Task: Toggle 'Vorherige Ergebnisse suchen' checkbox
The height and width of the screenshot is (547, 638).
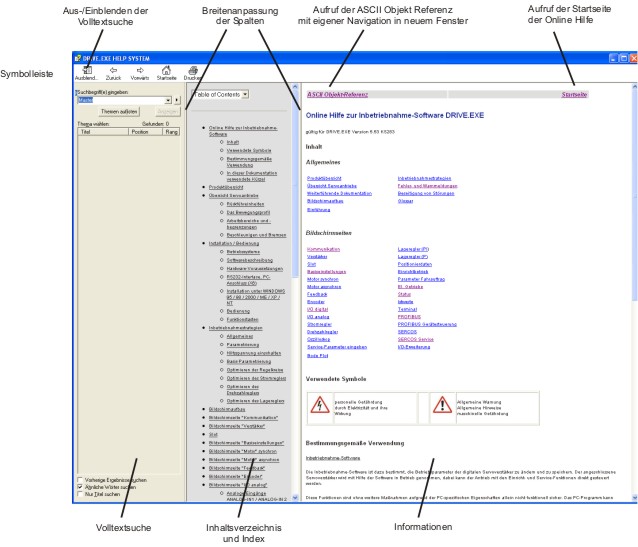Action: click(x=80, y=480)
